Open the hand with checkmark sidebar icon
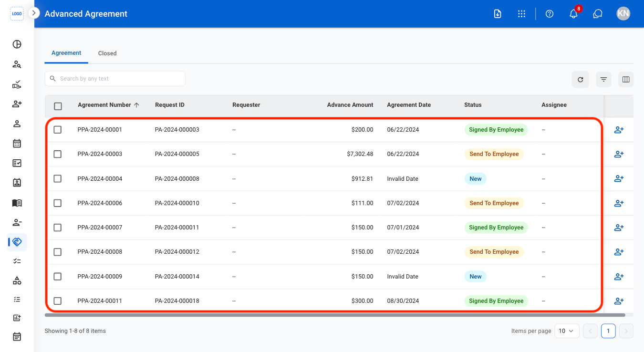644x352 pixels. point(17,84)
